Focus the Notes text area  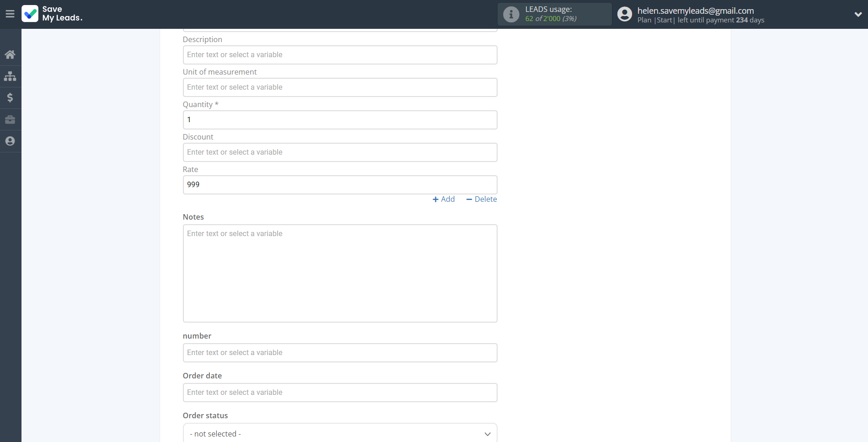coord(340,273)
